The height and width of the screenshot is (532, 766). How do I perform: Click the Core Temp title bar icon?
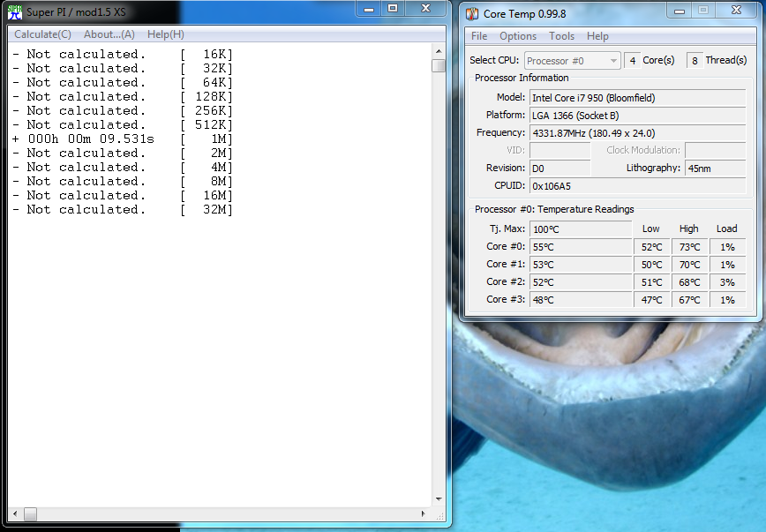click(x=472, y=13)
